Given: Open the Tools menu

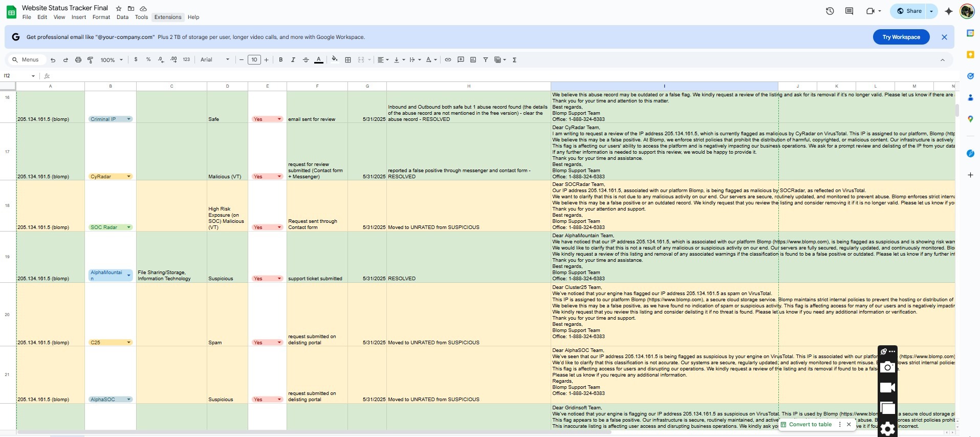Looking at the screenshot, I should click(141, 17).
